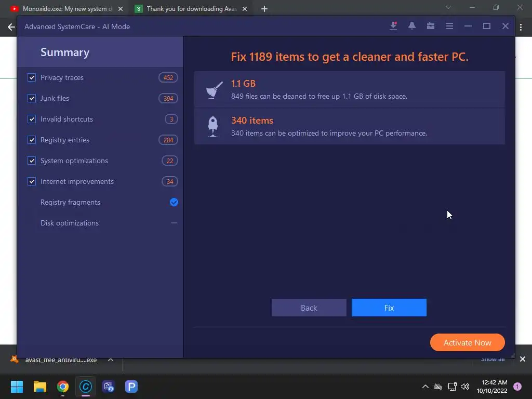Open File Explorer from the taskbar

pos(39,387)
